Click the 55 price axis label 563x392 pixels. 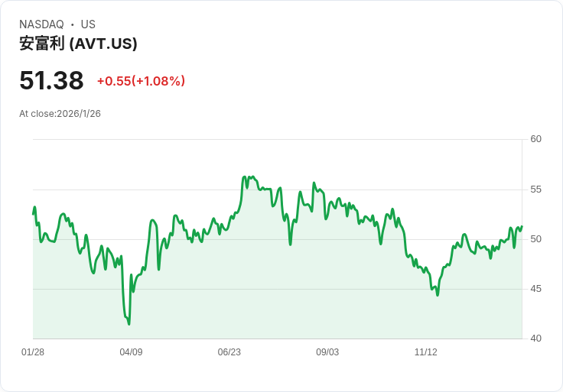[x=535, y=189]
